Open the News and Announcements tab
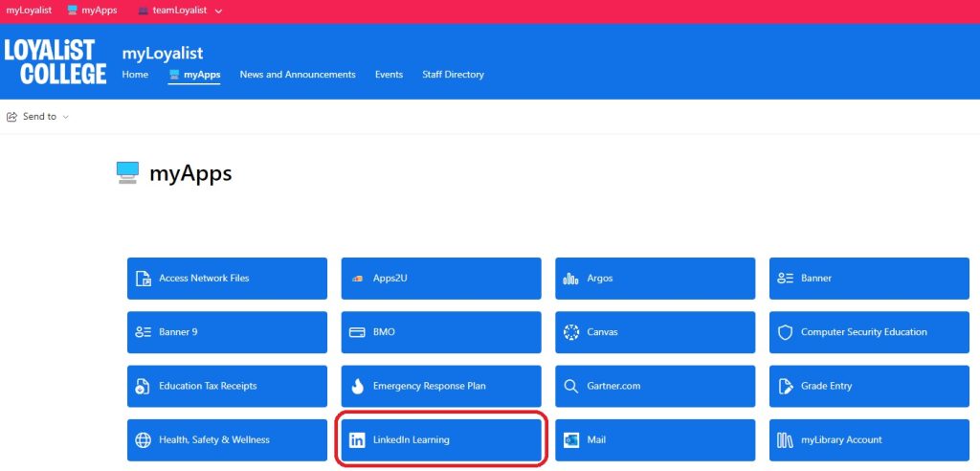The height and width of the screenshot is (471, 980). click(298, 75)
